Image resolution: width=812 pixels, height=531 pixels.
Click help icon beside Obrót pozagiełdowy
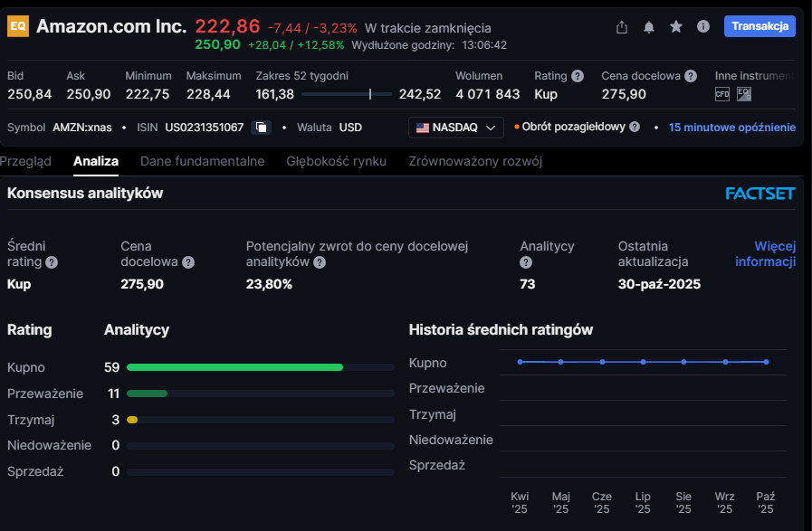[635, 128]
